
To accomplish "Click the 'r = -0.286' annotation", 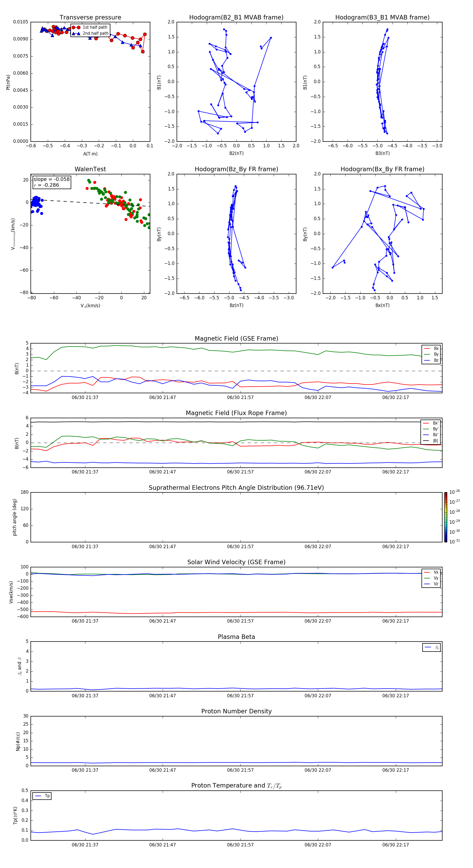I will click(x=47, y=185).
